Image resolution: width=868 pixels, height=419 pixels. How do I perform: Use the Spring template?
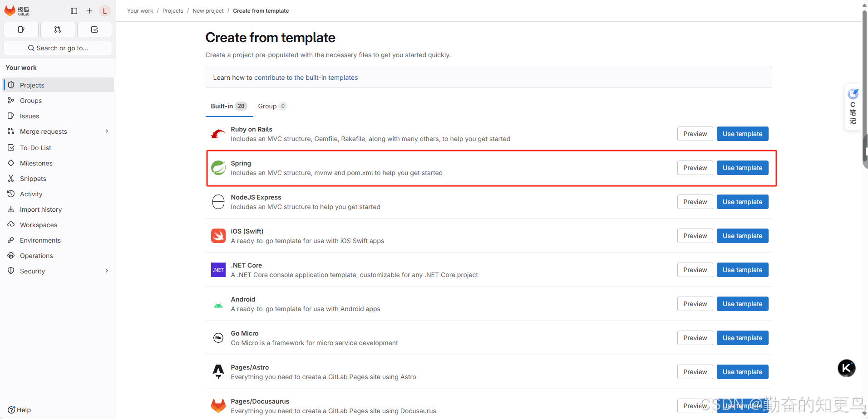(742, 168)
